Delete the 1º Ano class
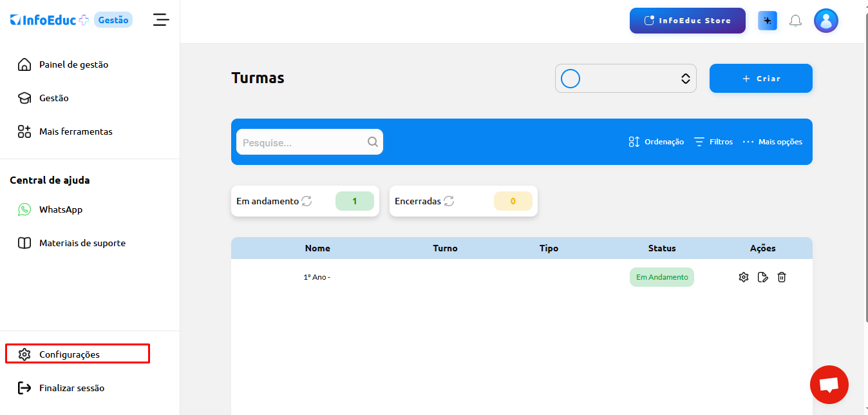 click(782, 277)
